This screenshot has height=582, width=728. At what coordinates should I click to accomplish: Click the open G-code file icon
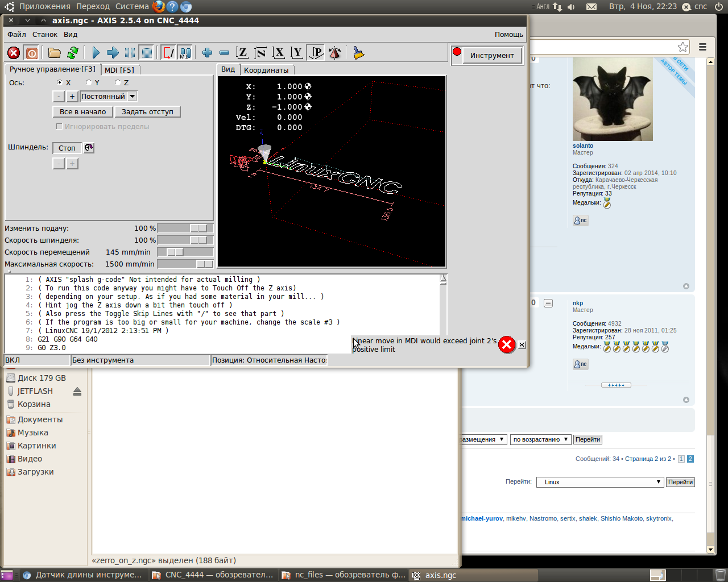click(55, 53)
